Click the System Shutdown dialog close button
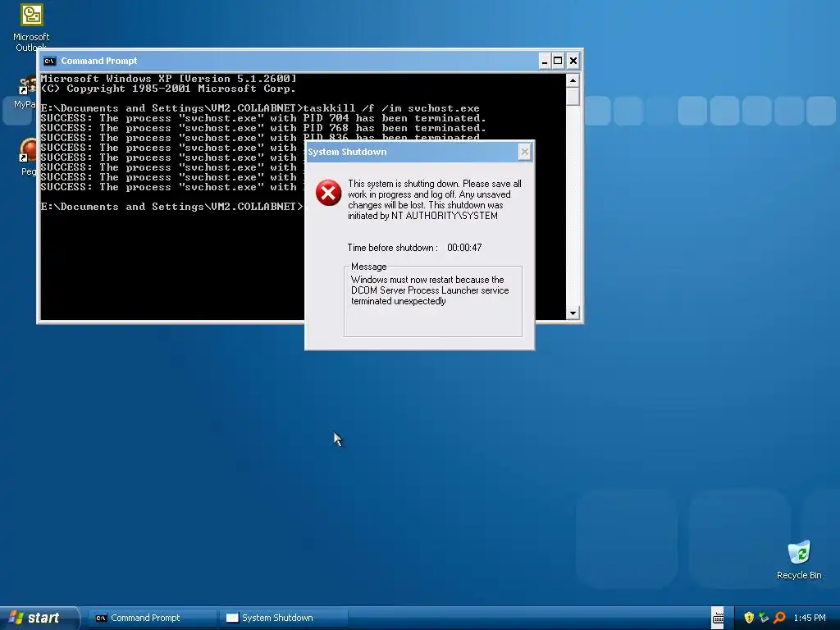This screenshot has width=840, height=630. coord(525,152)
